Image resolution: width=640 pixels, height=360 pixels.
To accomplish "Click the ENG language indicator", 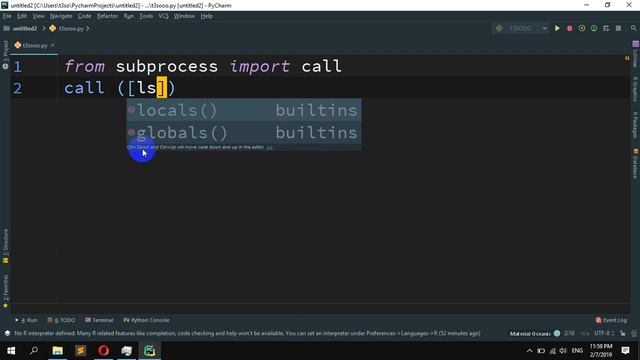I will 577,351.
